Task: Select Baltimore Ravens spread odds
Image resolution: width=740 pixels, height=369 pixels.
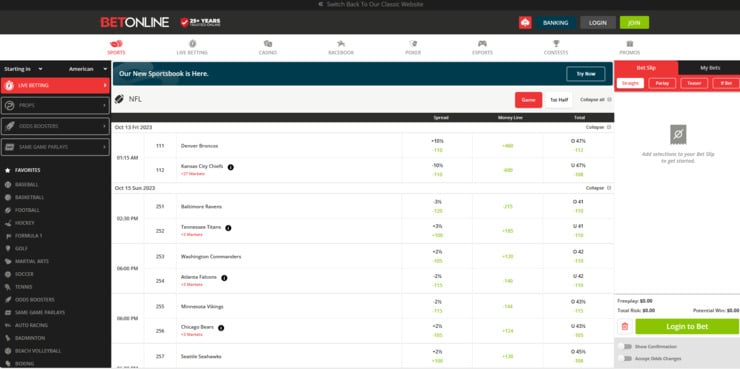Action: coord(437,206)
